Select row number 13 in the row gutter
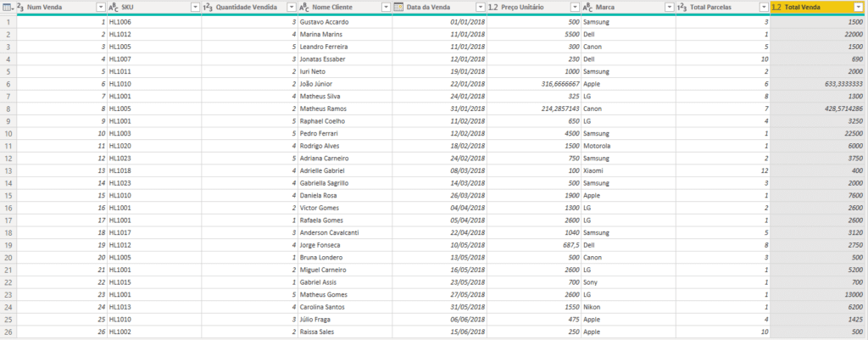Viewport: 868px width, 340px height. pyautogui.click(x=8, y=170)
